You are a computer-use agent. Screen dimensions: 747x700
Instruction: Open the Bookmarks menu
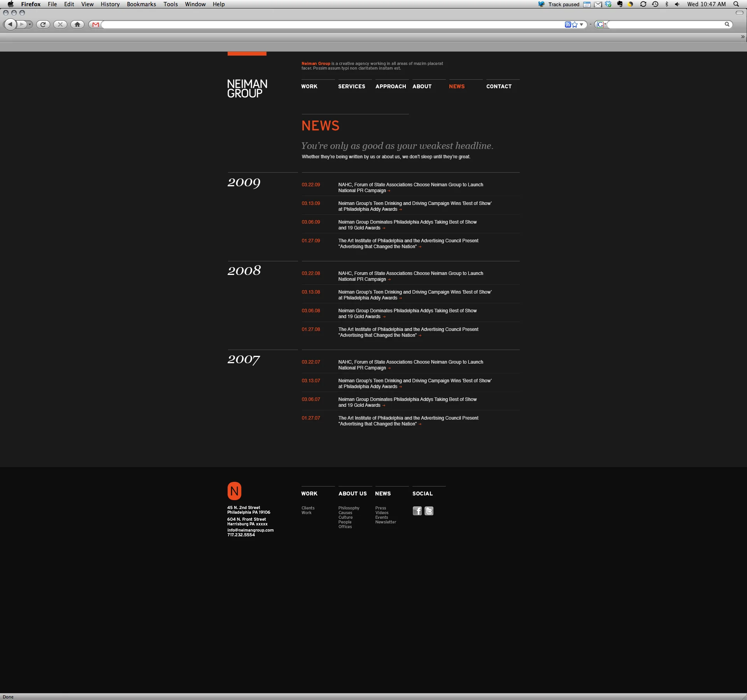141,4
